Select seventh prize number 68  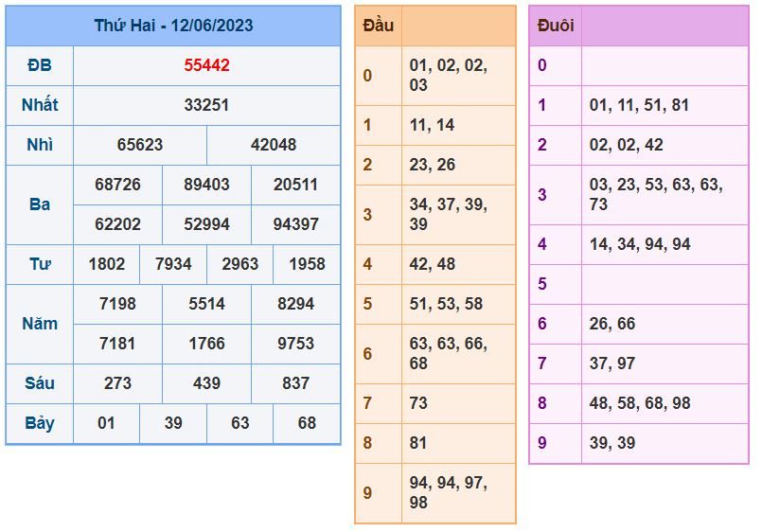[x=307, y=423]
